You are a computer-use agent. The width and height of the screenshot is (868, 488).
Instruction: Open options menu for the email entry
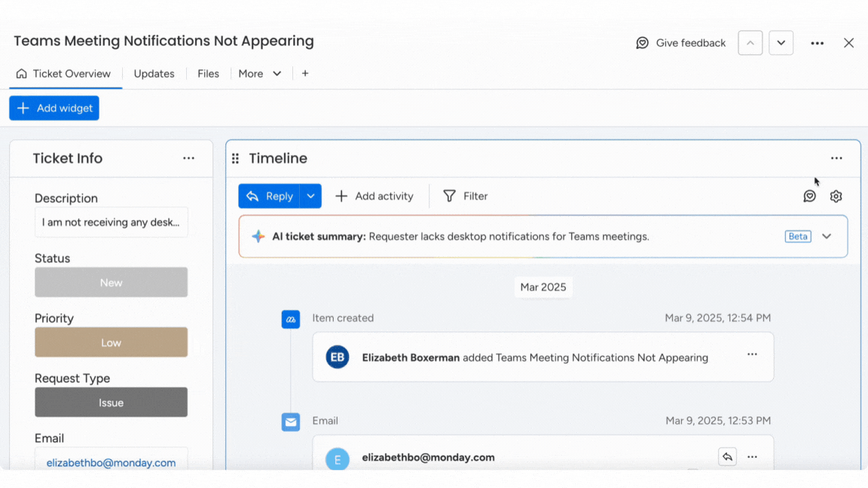(752, 457)
